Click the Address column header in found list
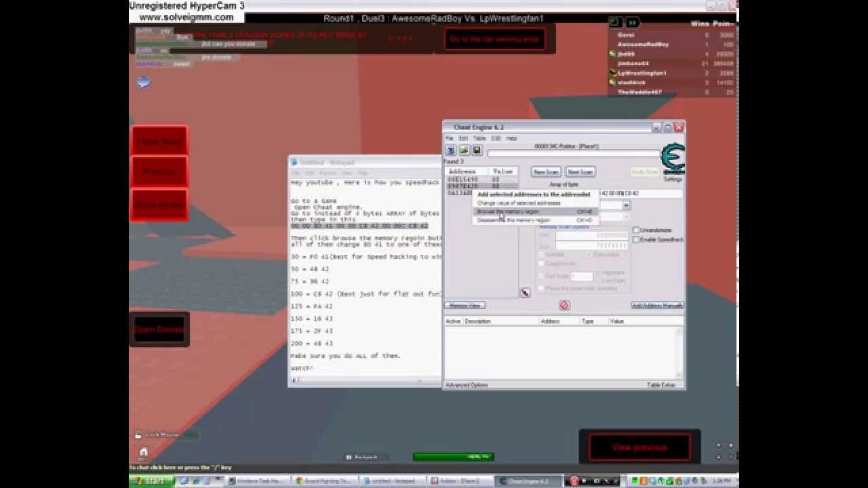Image resolution: width=868 pixels, height=488 pixels. click(x=467, y=171)
